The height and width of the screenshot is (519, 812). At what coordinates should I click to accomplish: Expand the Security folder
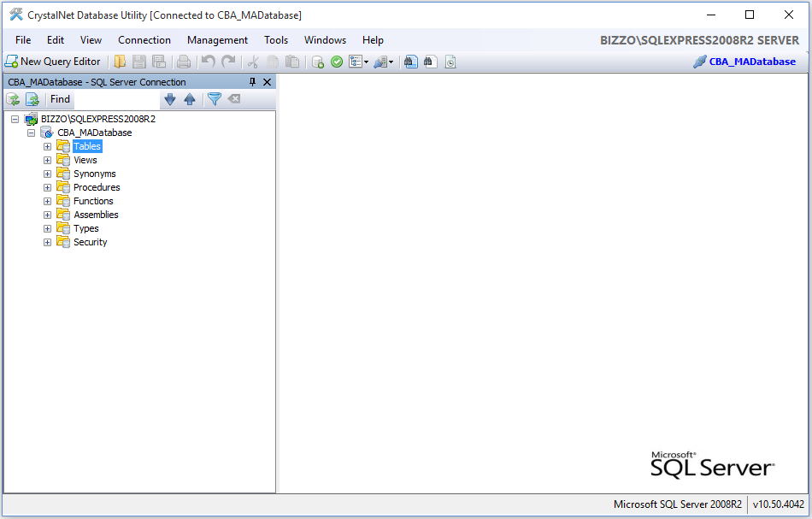(x=47, y=243)
